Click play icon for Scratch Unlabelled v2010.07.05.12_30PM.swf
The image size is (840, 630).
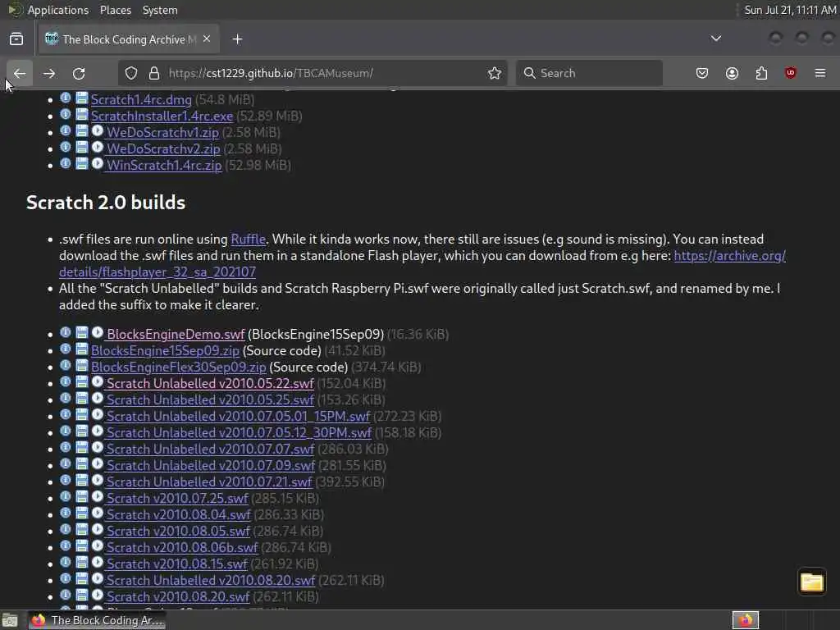[x=97, y=431]
